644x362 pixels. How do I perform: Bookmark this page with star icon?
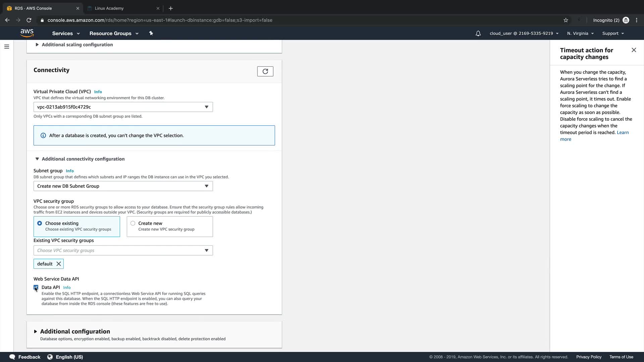point(566,20)
